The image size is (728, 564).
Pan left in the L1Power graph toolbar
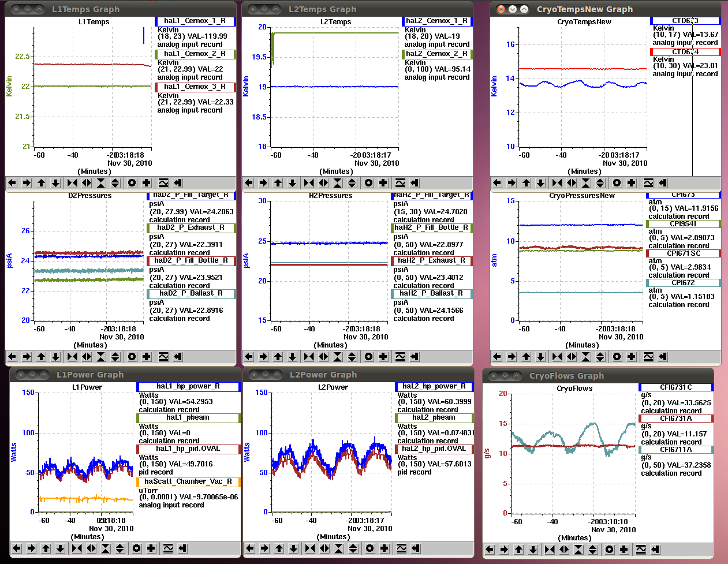tap(17, 548)
